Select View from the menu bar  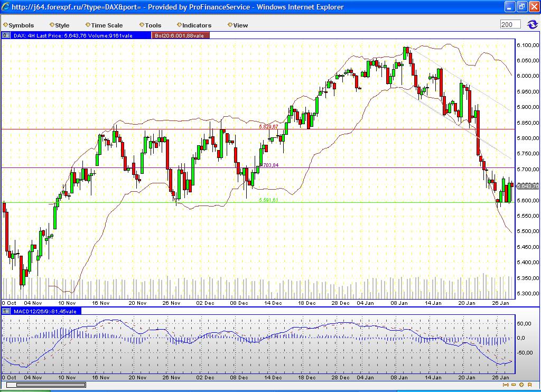pyautogui.click(x=240, y=25)
